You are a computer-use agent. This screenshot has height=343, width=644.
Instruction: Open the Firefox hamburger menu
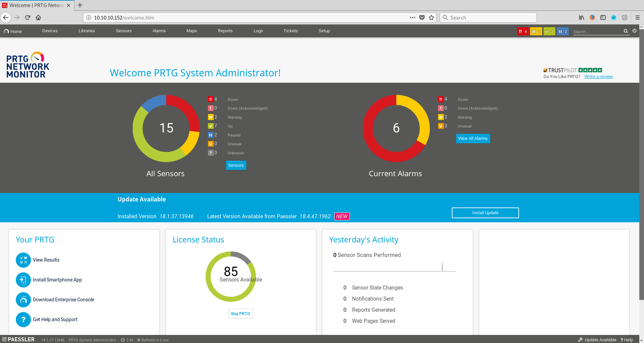click(x=637, y=17)
